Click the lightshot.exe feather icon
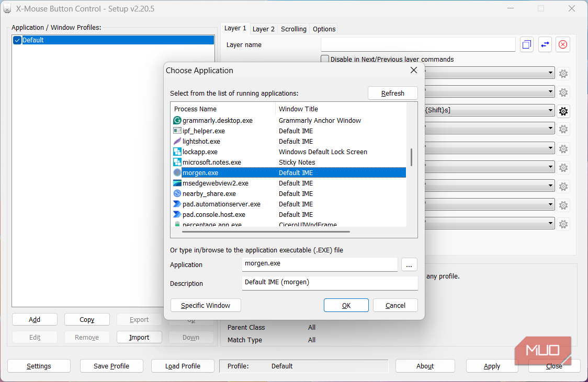Image resolution: width=588 pixels, height=382 pixels. pos(177,141)
